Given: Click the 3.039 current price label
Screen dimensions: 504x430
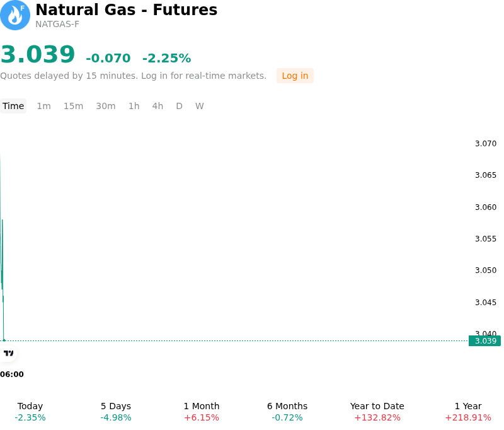Looking at the screenshot, I should pos(484,341).
